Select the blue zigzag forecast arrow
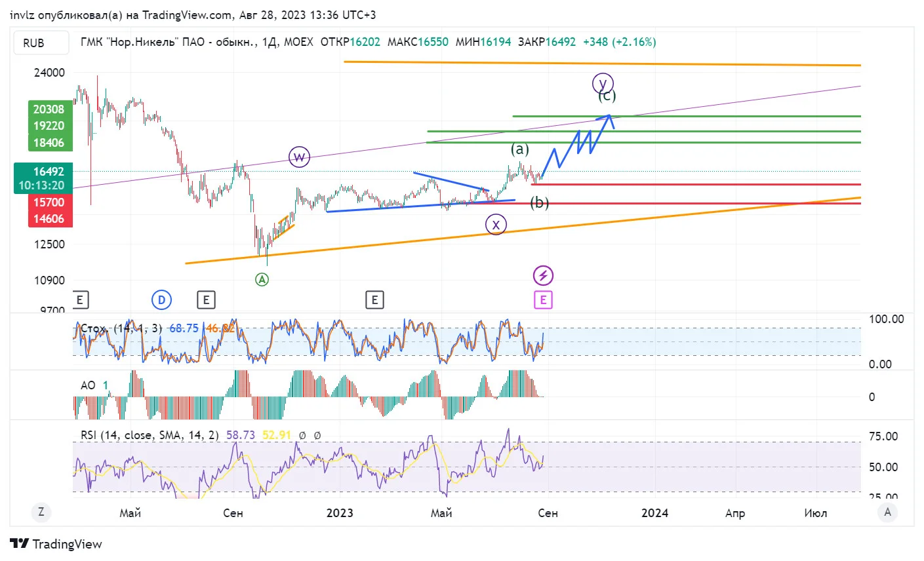Viewport: 924px width, 561px height. 577,144
